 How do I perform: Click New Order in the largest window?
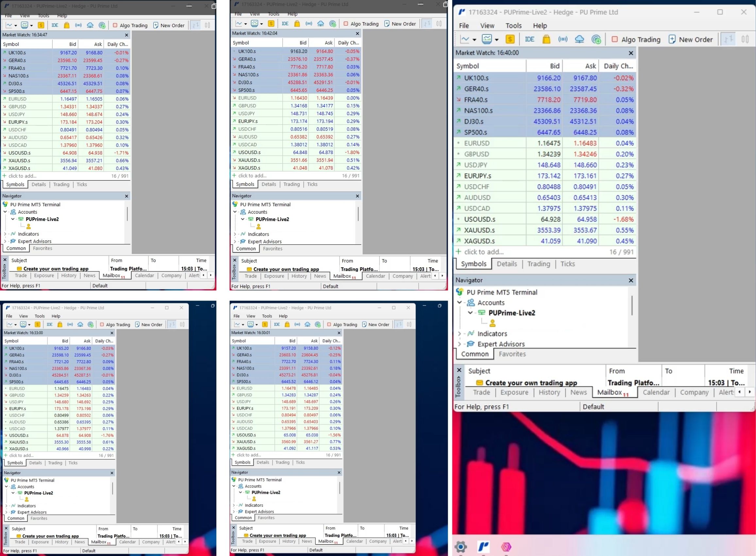pos(690,39)
